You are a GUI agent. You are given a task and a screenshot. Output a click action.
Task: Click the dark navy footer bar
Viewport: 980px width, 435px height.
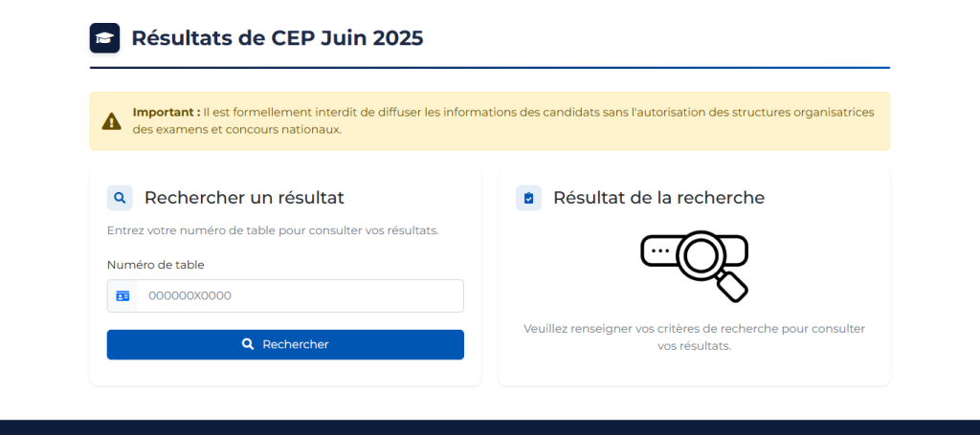[x=490, y=427]
